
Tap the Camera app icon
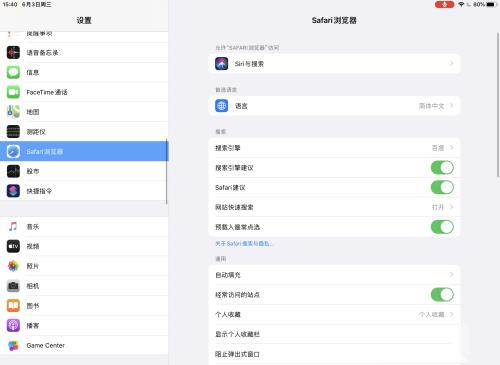[x=13, y=286]
